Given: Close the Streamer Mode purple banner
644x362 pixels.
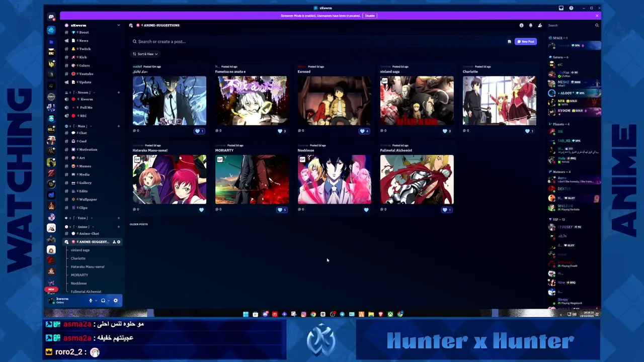Looking at the screenshot, I should pyautogui.click(x=597, y=16).
